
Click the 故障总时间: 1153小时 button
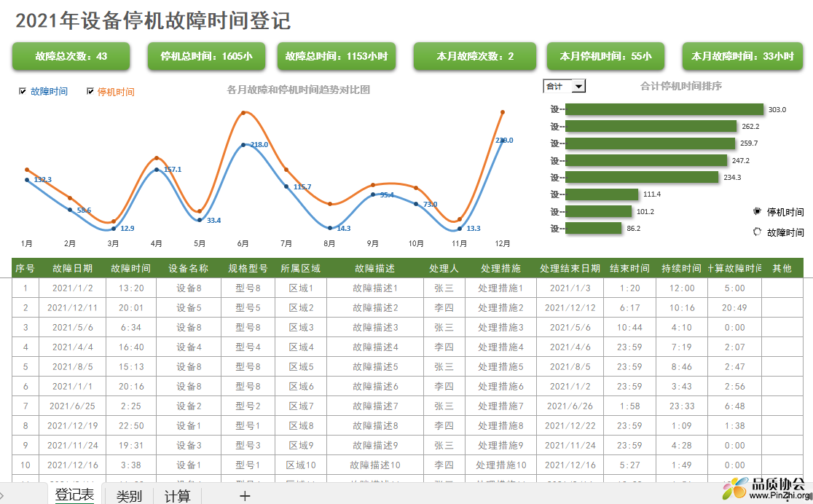(x=337, y=56)
